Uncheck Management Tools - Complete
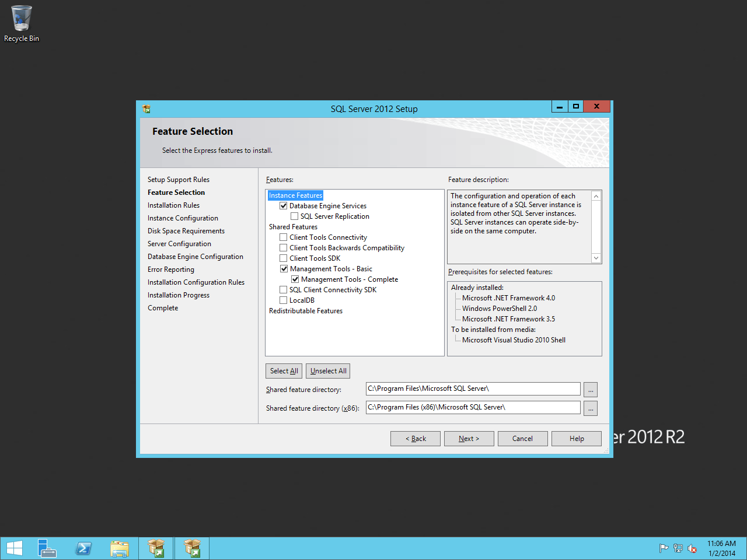 [x=295, y=279]
